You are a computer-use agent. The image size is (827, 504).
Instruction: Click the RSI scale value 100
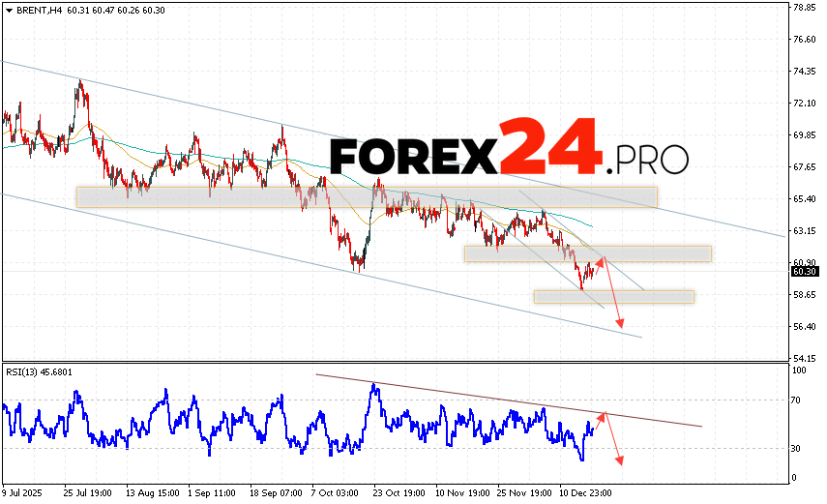tap(799, 371)
